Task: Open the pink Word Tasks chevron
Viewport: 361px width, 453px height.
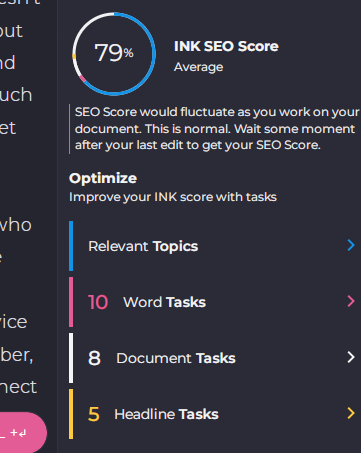Action: [351, 301]
